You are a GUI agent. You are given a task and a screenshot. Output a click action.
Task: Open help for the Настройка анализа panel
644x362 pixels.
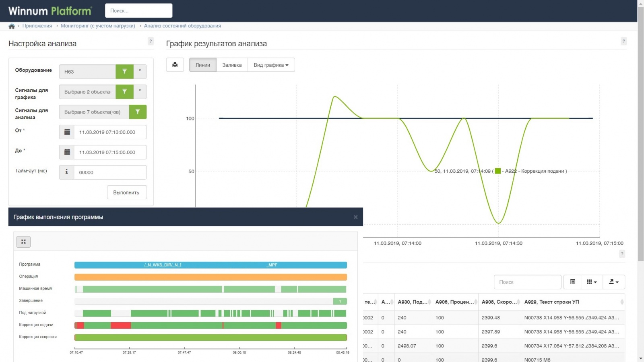[x=151, y=41]
